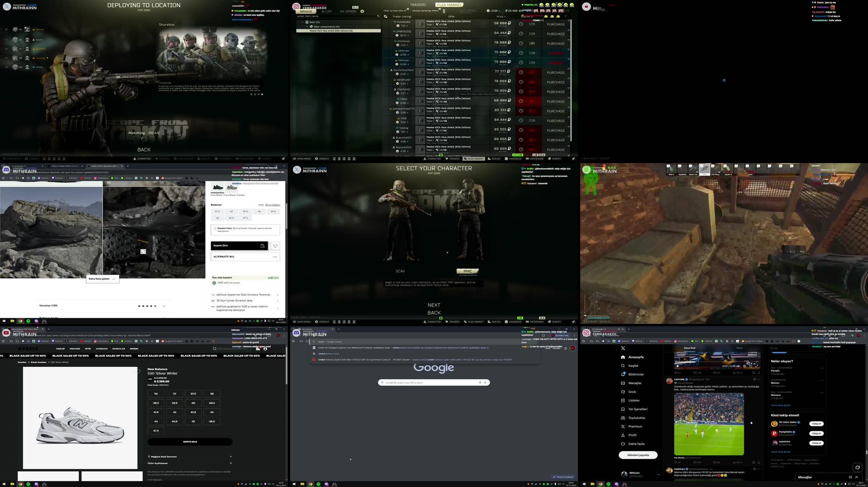Screen dimensions: 868x487
Task: Open Flea Market settings via the gear icon
Action: (362, 11)
